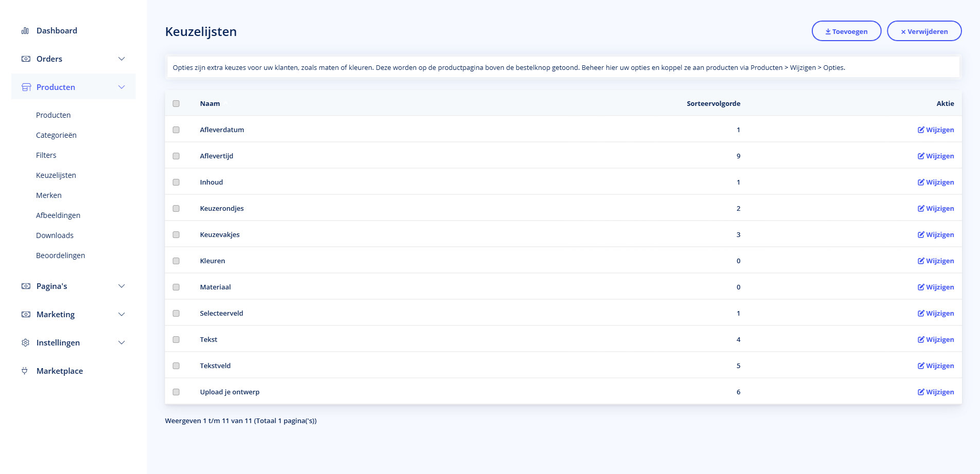Click the Orders icon in sidebar
The height and width of the screenshot is (474, 980).
(26, 59)
